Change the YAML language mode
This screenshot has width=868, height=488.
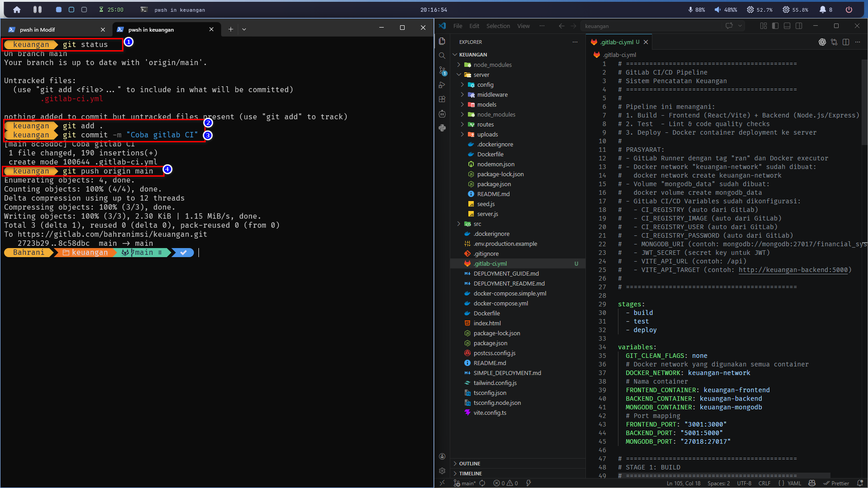tap(794, 483)
